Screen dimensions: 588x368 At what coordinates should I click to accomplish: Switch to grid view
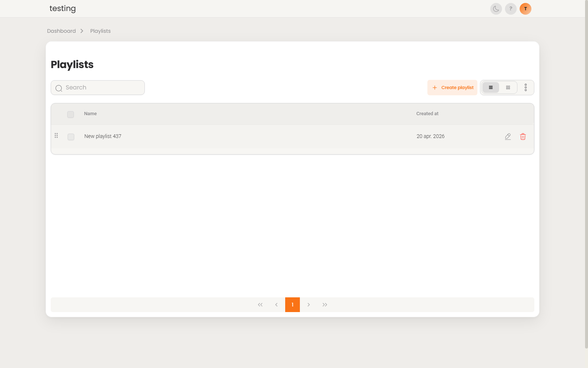[508, 88]
